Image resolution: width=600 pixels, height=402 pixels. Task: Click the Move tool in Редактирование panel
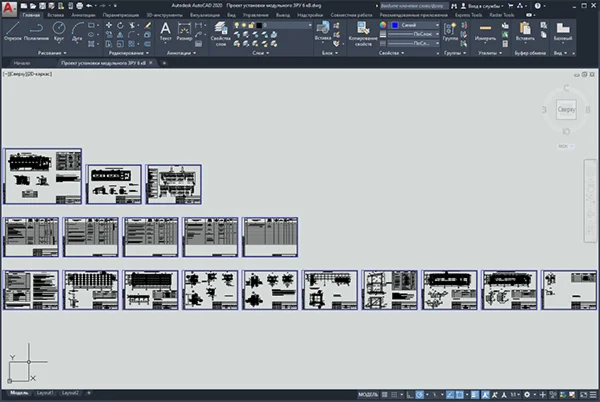(x=109, y=25)
